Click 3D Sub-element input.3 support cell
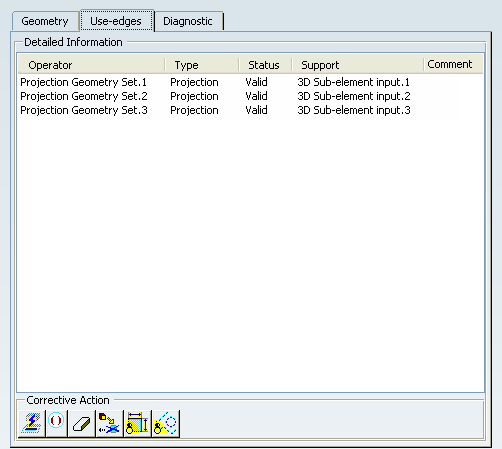502x449 pixels. point(354,110)
